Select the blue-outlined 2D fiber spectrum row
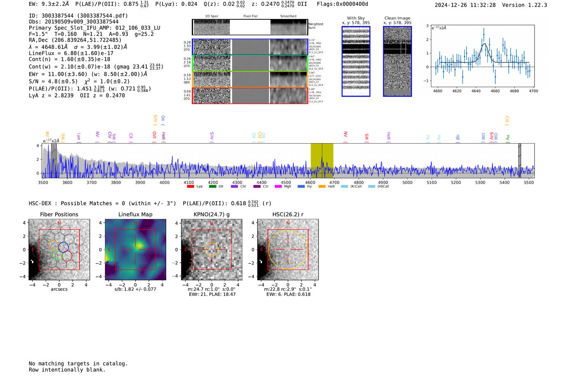 tap(250, 47)
